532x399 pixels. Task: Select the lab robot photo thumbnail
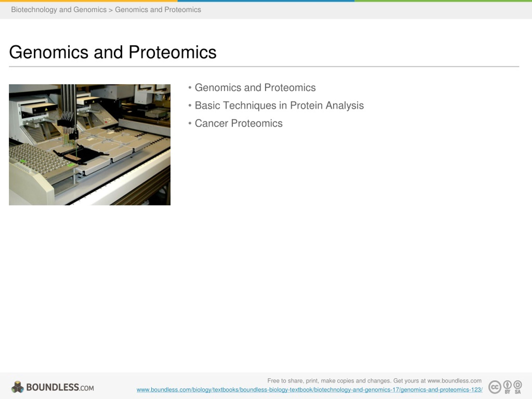90,145
